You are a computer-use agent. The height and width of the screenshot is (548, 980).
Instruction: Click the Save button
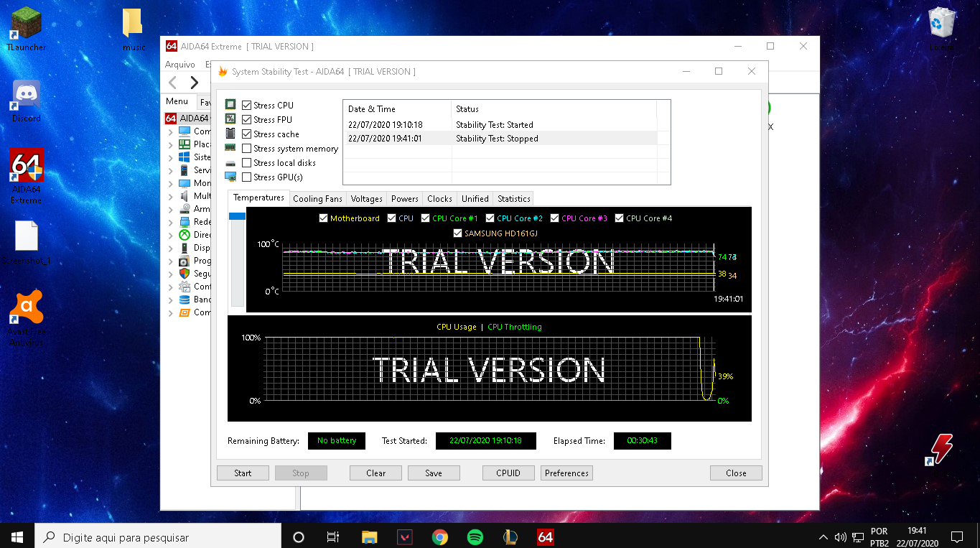click(434, 473)
